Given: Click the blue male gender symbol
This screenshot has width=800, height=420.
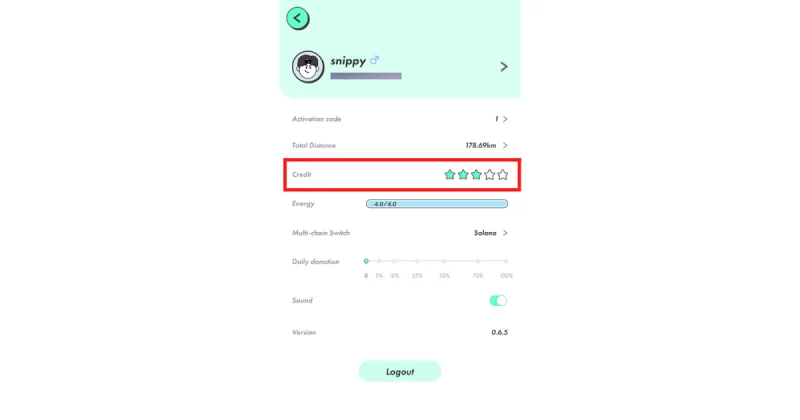Looking at the screenshot, I should [x=374, y=60].
